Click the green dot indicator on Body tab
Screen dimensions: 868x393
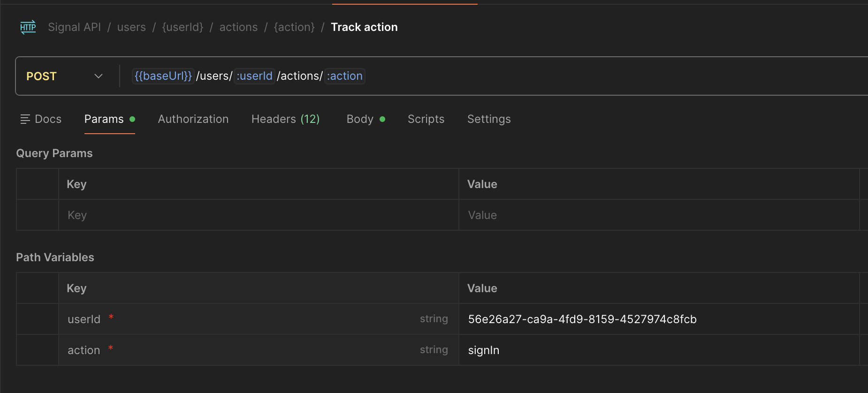pyautogui.click(x=382, y=119)
